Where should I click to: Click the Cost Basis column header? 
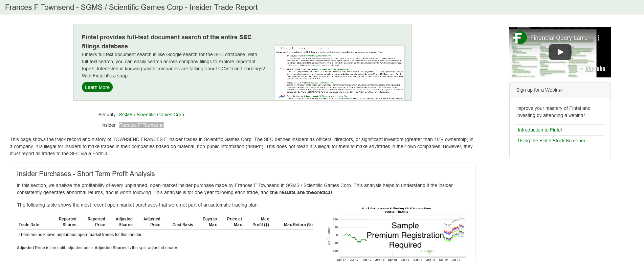coord(183,225)
